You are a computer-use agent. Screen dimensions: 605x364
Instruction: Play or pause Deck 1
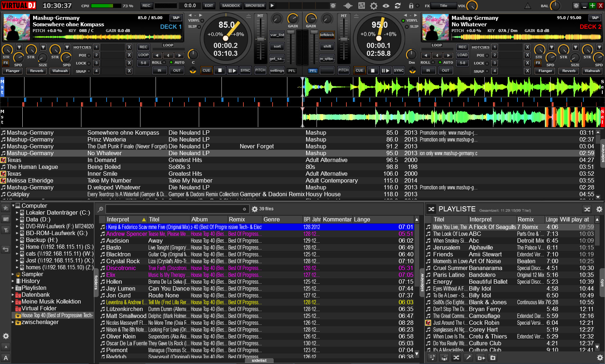pos(232,71)
